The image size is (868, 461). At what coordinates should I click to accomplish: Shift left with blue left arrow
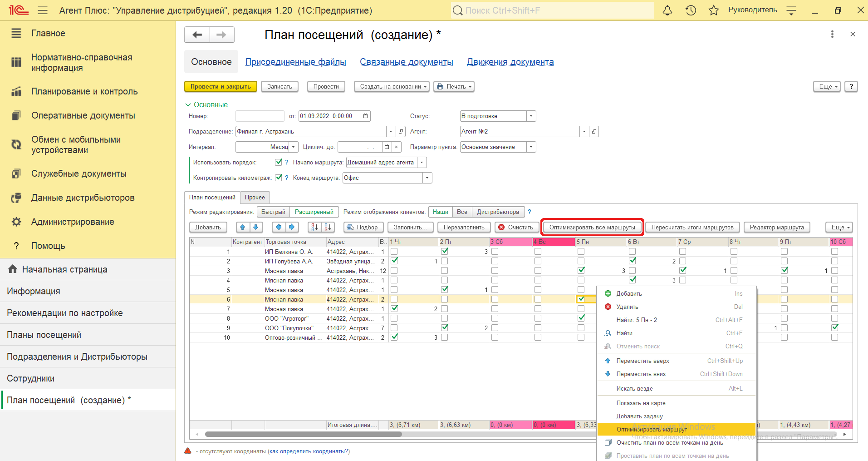pos(279,227)
